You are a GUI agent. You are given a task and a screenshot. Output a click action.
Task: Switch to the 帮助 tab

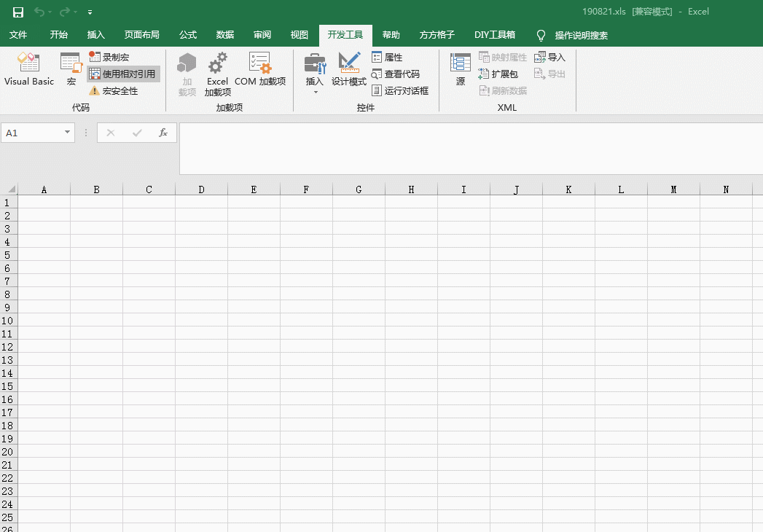point(391,34)
